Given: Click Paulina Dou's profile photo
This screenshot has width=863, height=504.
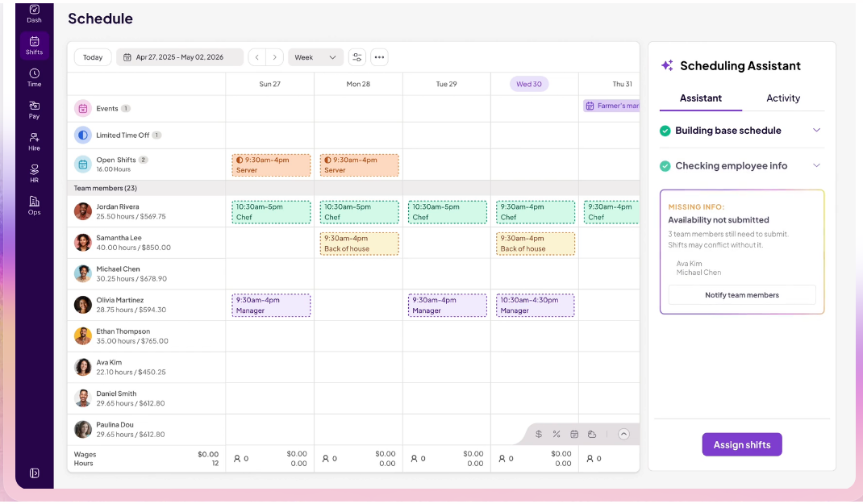Looking at the screenshot, I should (82, 429).
